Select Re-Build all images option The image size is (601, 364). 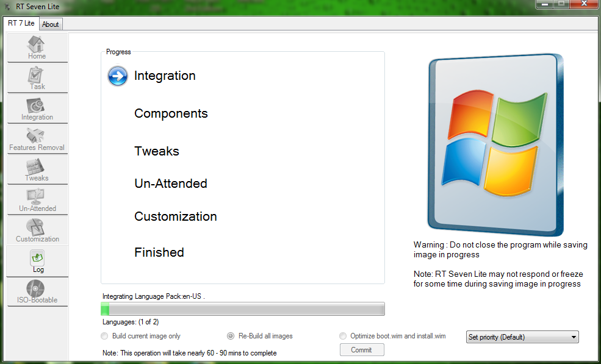pos(259,336)
